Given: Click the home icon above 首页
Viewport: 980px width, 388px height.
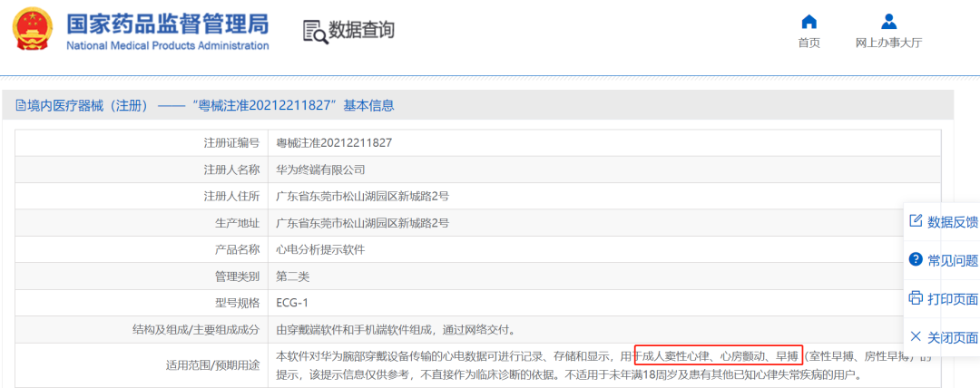Looking at the screenshot, I should pyautogui.click(x=808, y=21).
